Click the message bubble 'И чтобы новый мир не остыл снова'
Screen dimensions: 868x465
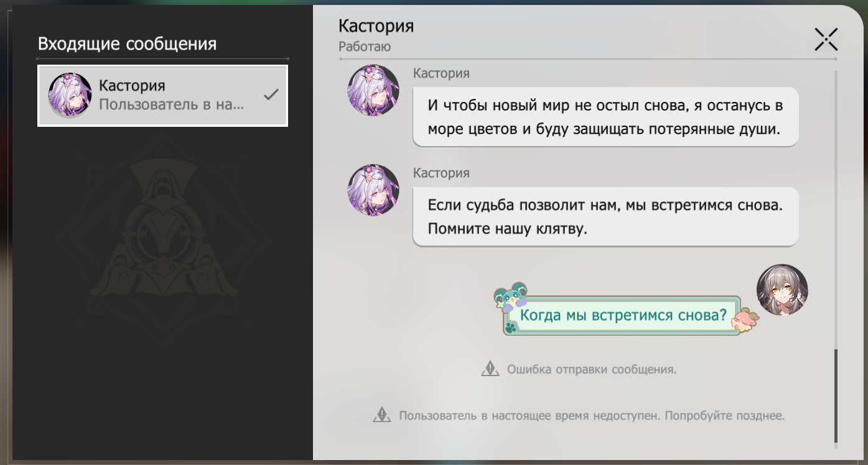[x=605, y=116]
